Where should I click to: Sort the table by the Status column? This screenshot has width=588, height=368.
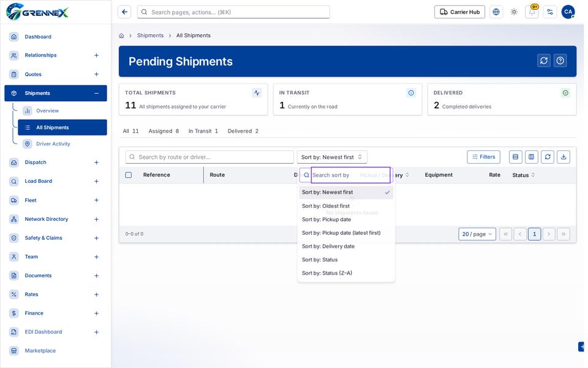[x=523, y=175]
